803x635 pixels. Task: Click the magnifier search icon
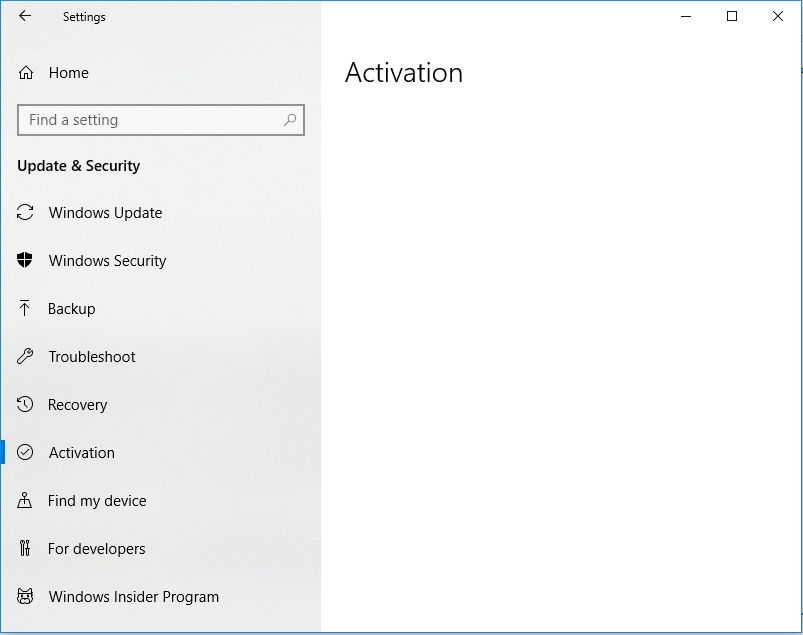pyautogui.click(x=290, y=120)
